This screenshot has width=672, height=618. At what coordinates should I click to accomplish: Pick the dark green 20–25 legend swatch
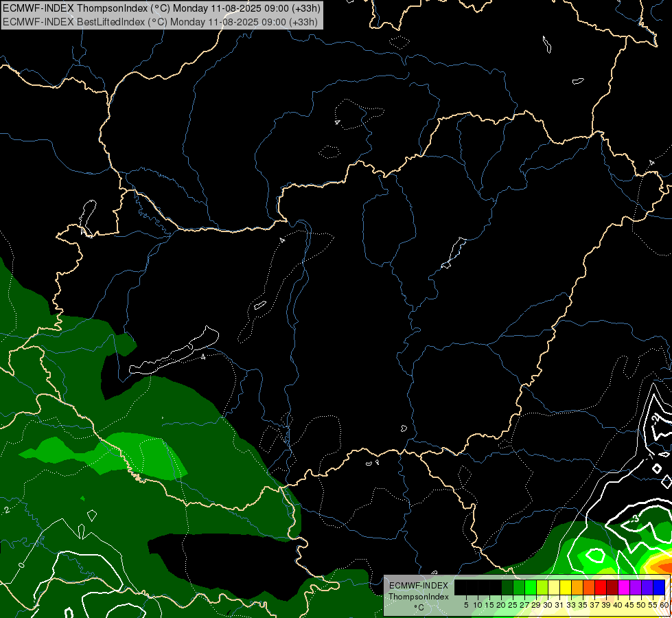(507, 587)
